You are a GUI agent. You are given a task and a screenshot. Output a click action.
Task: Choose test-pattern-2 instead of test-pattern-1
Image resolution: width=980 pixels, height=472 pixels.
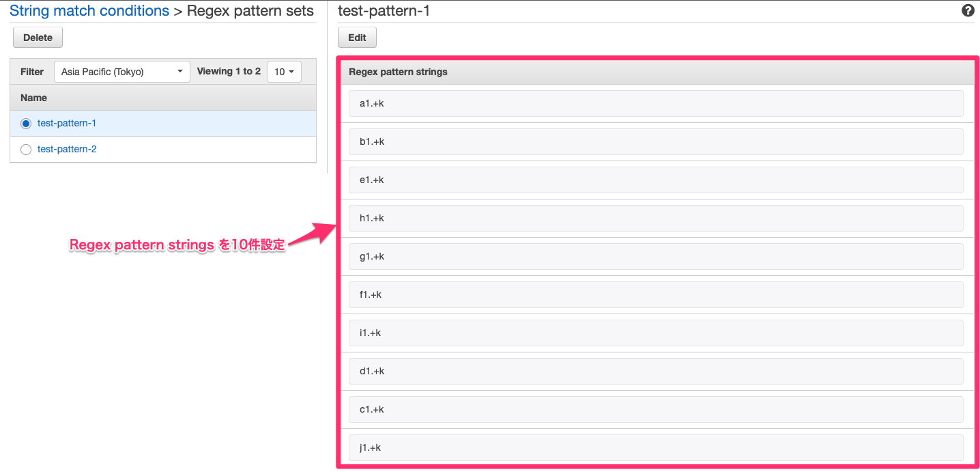coord(25,149)
